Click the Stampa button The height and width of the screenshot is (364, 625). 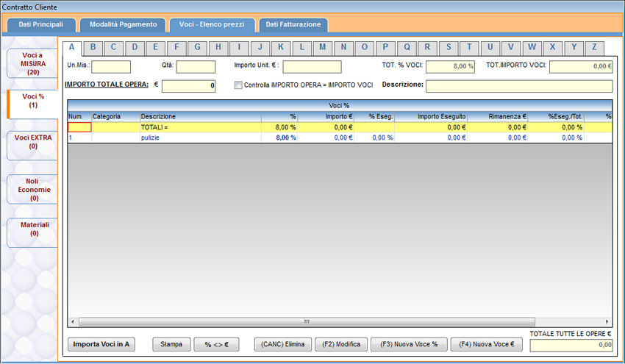pos(171,344)
